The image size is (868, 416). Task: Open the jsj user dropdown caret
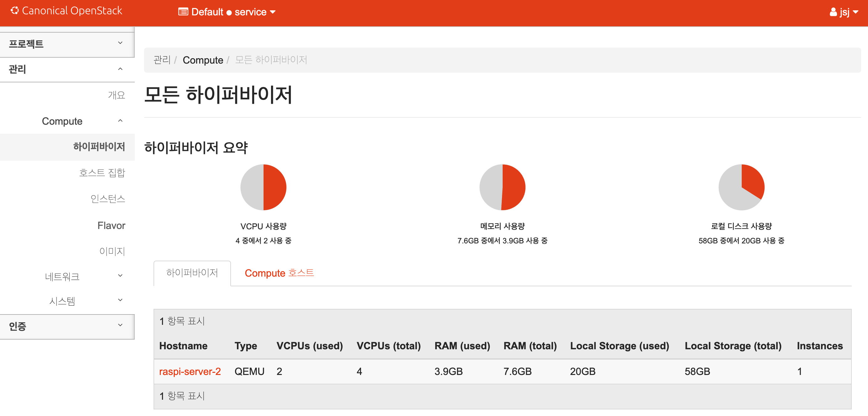coord(855,12)
